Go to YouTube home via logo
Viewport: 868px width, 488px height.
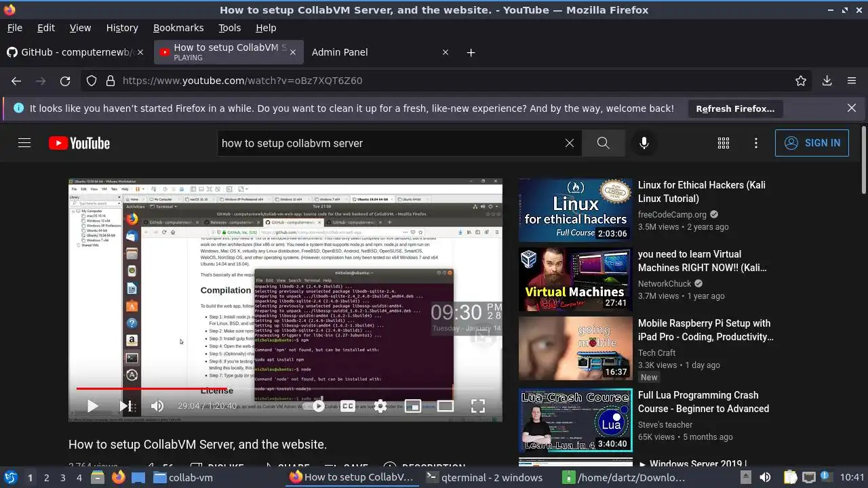(x=79, y=143)
